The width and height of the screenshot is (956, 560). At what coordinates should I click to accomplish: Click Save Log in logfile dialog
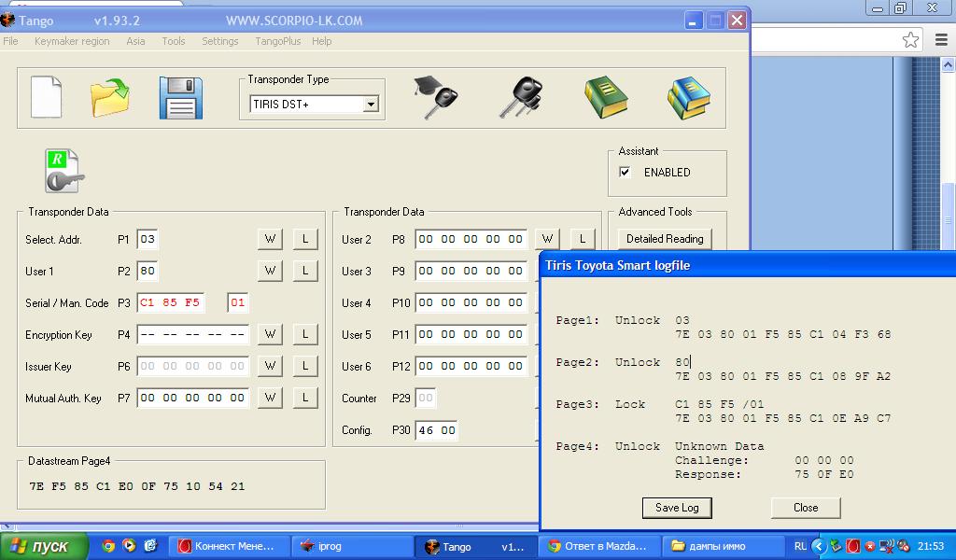[677, 508]
